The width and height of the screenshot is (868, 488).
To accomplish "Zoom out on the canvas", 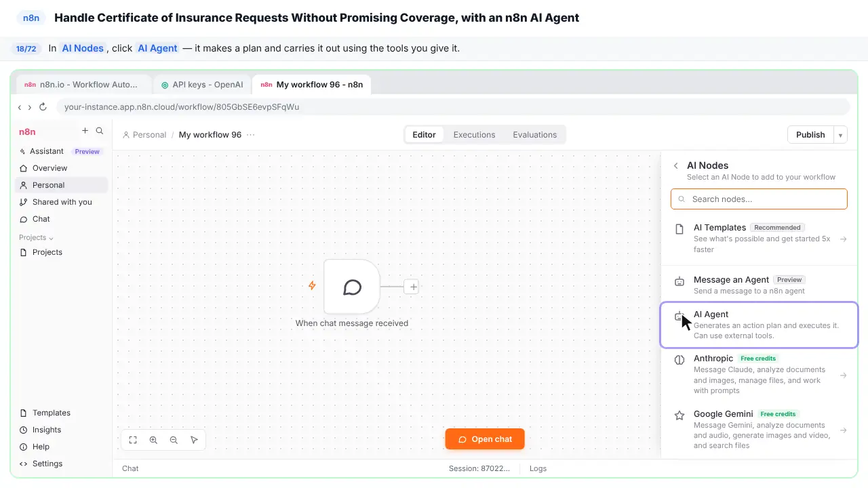I will pos(174,440).
